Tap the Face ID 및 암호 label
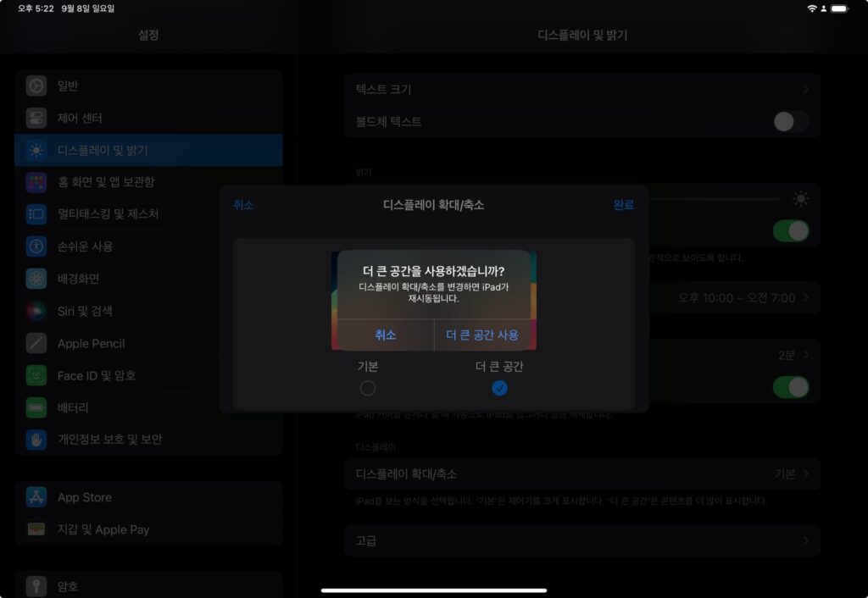The image size is (868, 598). point(97,375)
